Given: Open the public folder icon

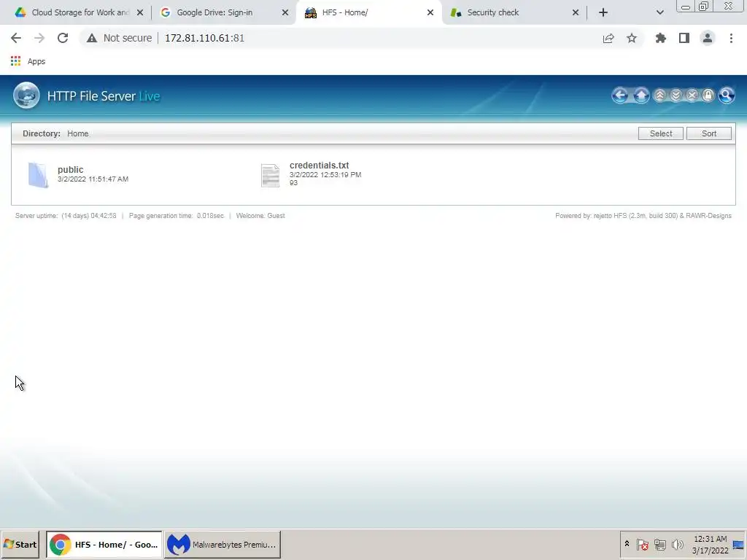Looking at the screenshot, I should [x=38, y=175].
